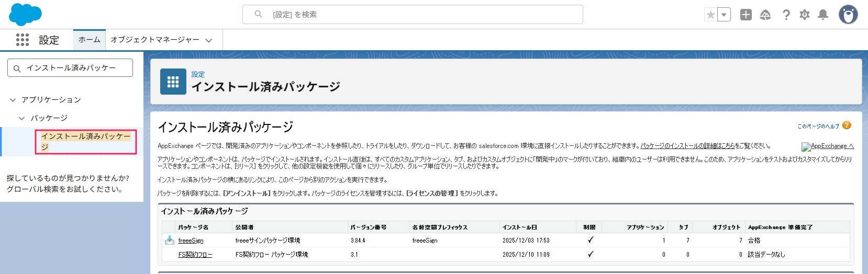Click the AppExchange 準備完了 column header

(x=781, y=227)
